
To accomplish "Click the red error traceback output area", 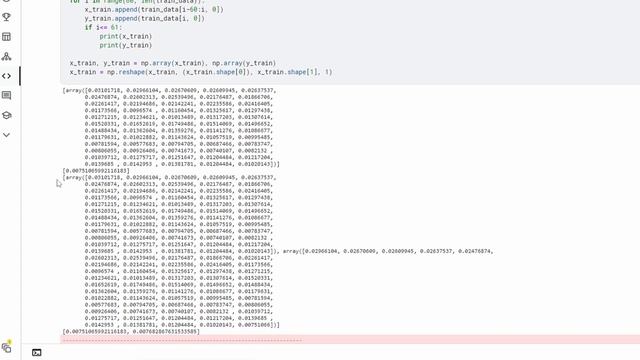I will tap(350, 340).
